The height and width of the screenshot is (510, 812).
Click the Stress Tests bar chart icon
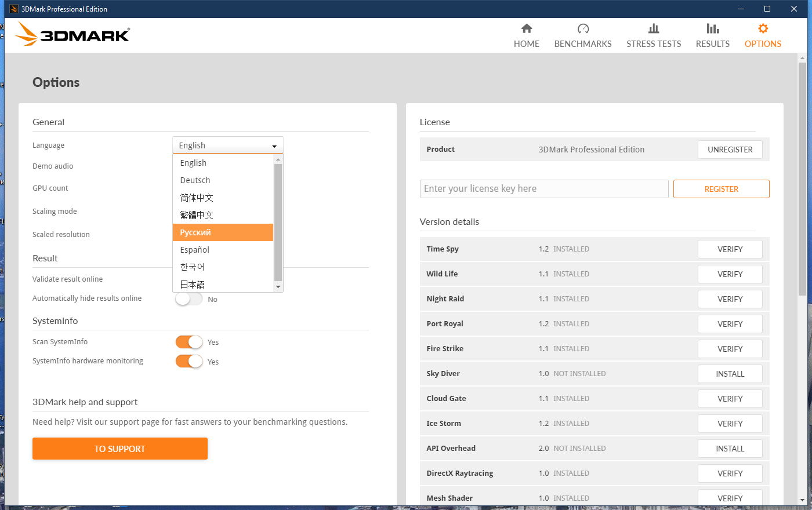[654, 28]
